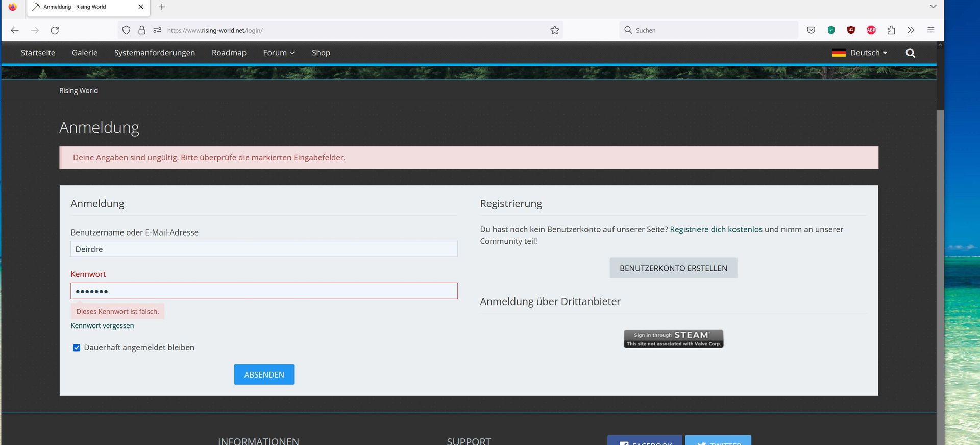Image resolution: width=980 pixels, height=445 pixels.
Task: Go to Systemanforderungen page
Action: (154, 53)
